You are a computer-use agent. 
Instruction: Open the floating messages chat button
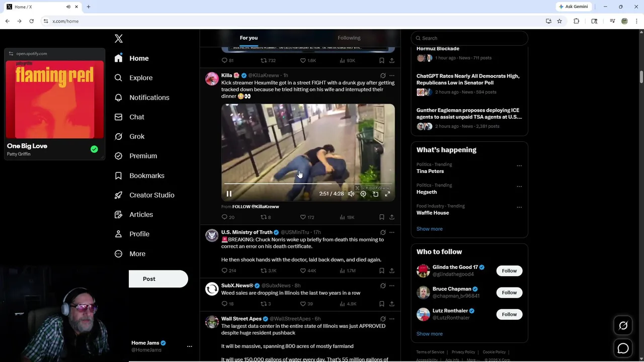623,348
